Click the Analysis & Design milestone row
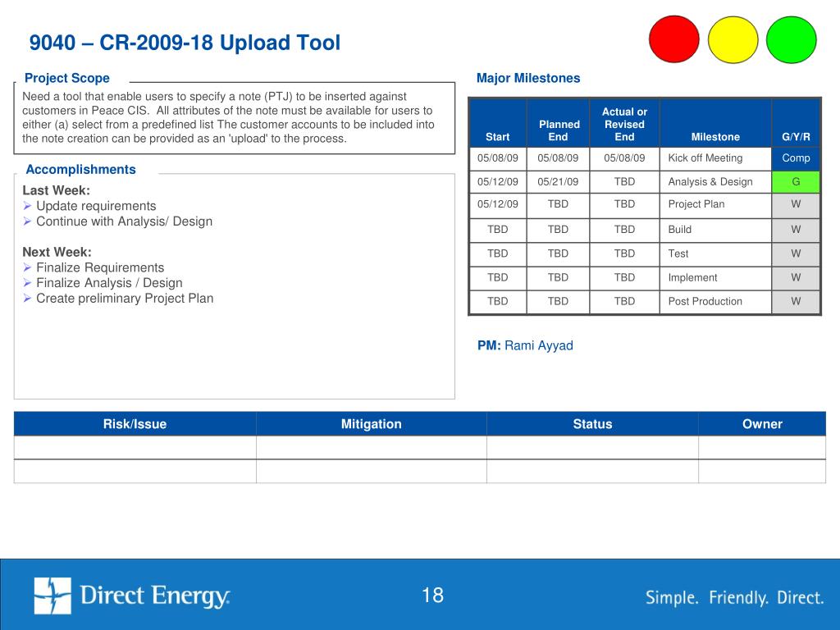840x630 pixels. (645, 181)
